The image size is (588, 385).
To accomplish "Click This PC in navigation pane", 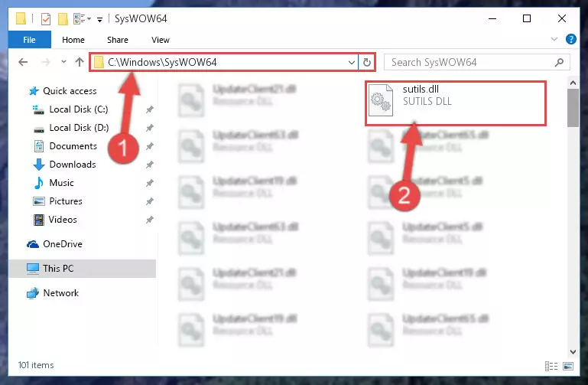I will 82,269.
